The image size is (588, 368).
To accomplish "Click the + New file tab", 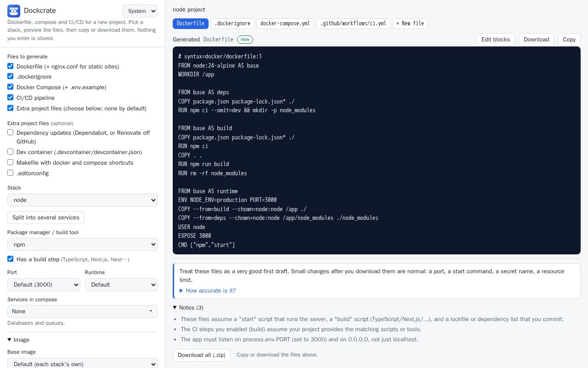I will (410, 23).
